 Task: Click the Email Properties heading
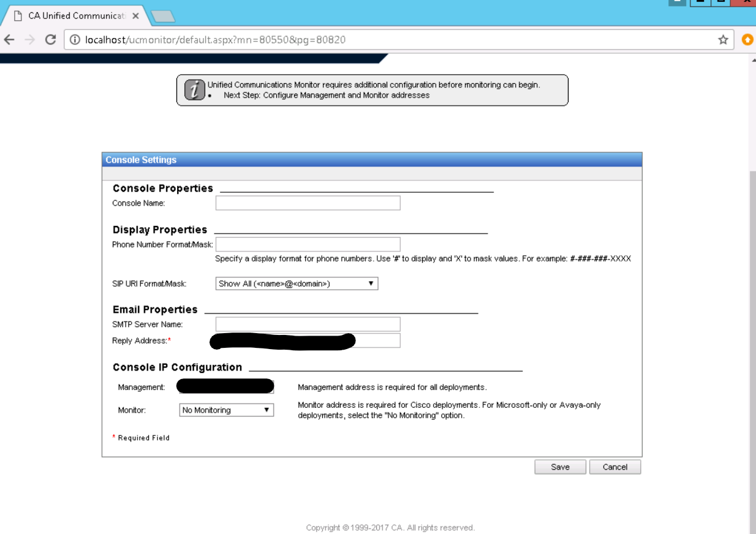point(155,310)
